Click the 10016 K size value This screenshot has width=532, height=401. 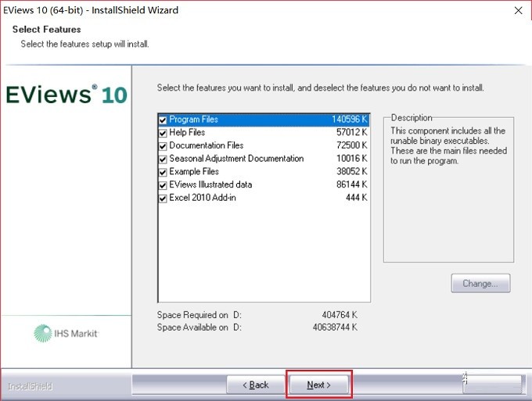click(352, 159)
